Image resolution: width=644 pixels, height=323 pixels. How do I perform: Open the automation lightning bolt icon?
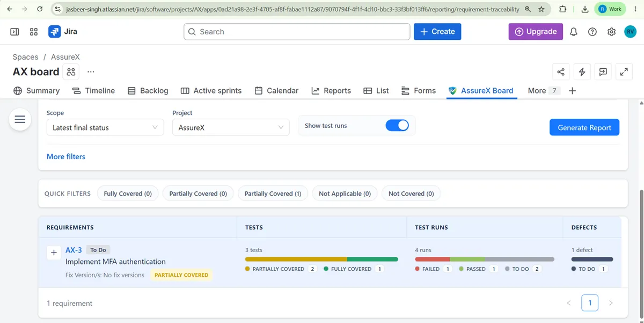pos(582,71)
